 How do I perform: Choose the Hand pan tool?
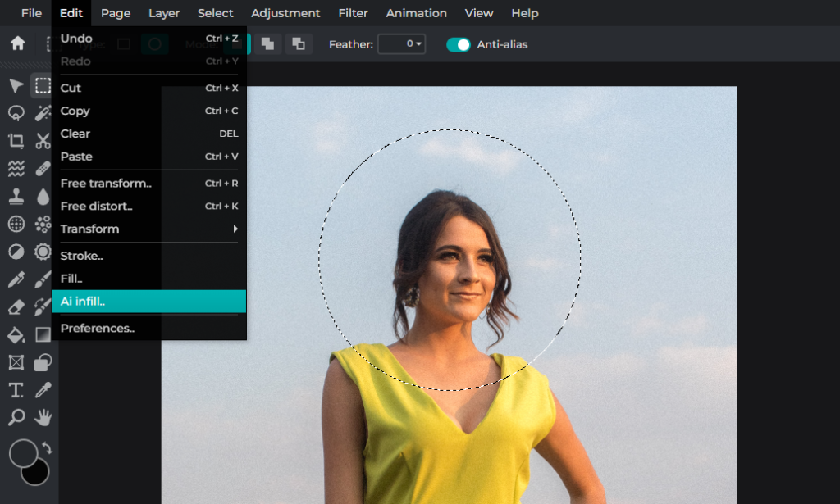point(43,417)
